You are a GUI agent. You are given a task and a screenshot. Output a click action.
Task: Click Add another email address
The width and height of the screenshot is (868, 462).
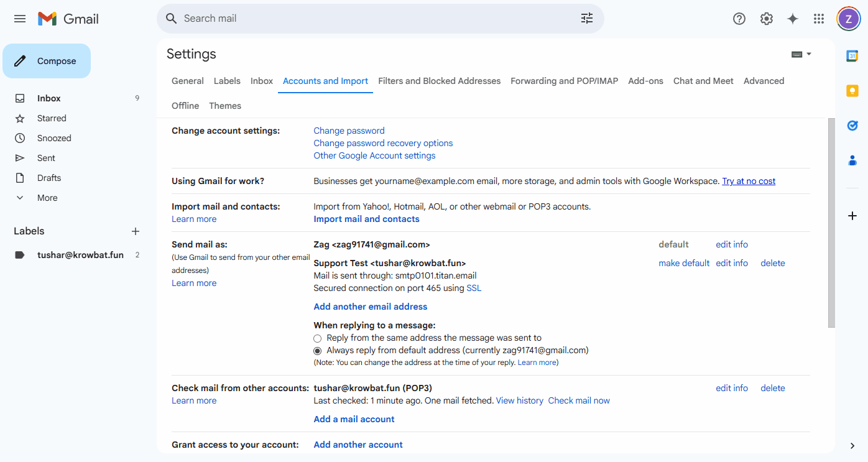pyautogui.click(x=371, y=307)
